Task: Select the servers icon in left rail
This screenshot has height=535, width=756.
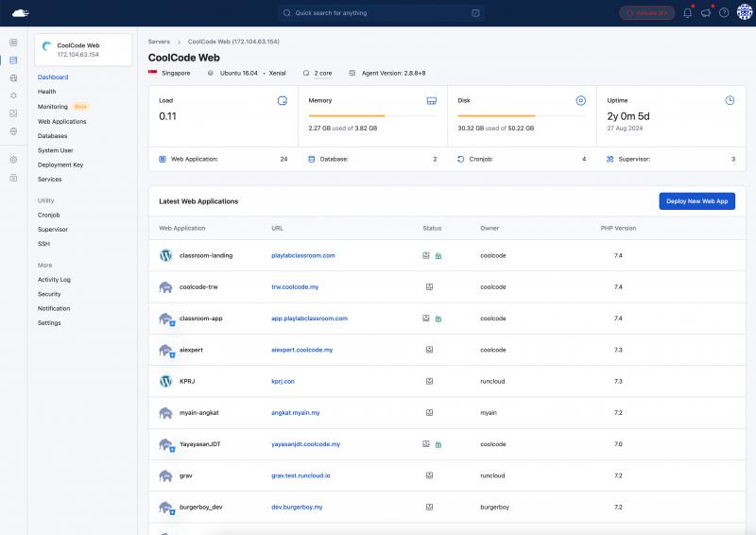Action: coord(13,60)
